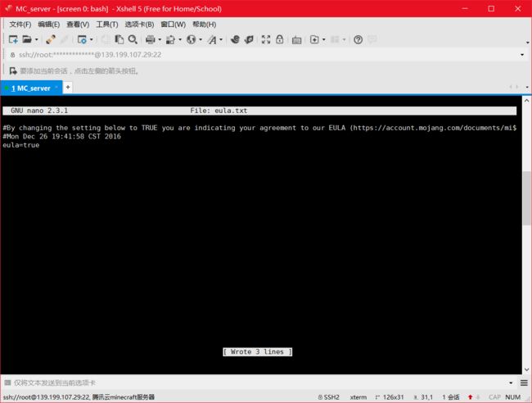Click the Lock screen padlock icon
Screen dimensions: 532x403
pyautogui.click(x=280, y=39)
